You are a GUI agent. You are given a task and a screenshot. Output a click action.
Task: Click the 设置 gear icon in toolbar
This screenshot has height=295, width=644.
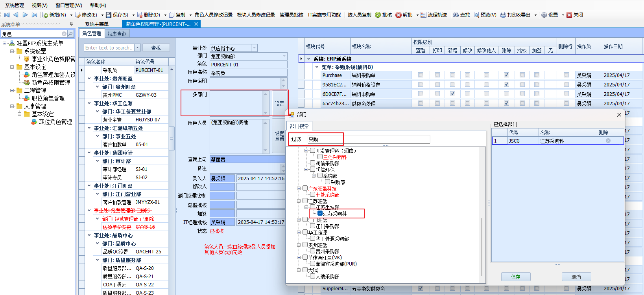544,15
